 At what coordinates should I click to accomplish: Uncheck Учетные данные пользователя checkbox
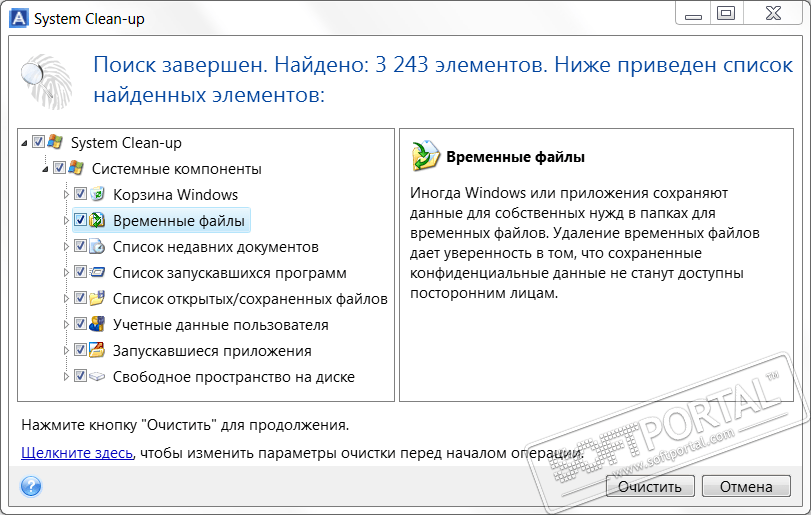(x=80, y=324)
